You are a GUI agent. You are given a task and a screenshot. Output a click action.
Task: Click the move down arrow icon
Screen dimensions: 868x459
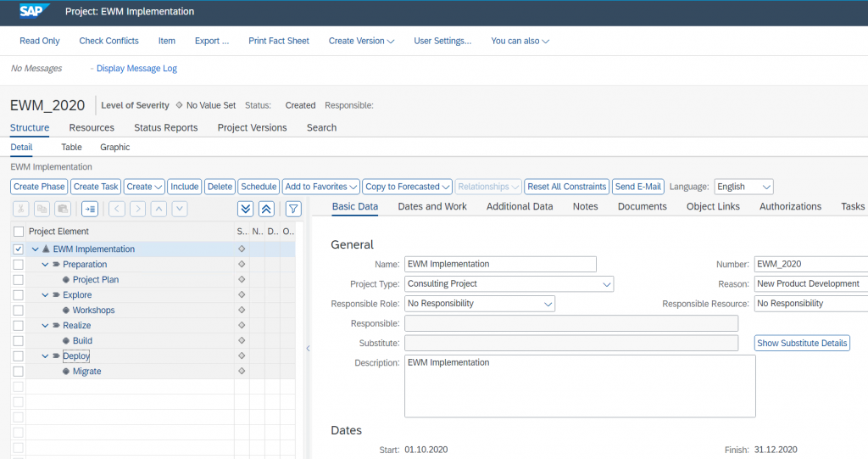(x=180, y=209)
